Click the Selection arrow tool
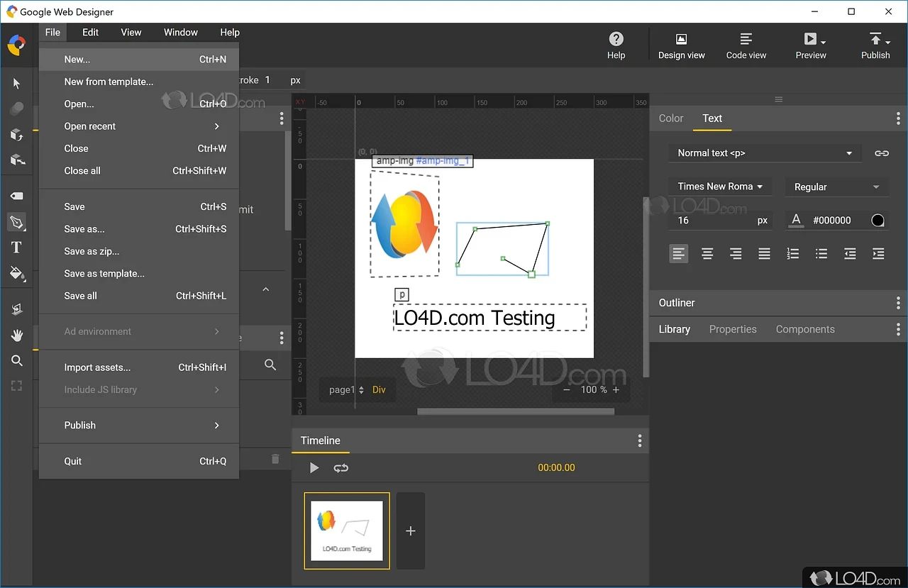 (x=16, y=84)
